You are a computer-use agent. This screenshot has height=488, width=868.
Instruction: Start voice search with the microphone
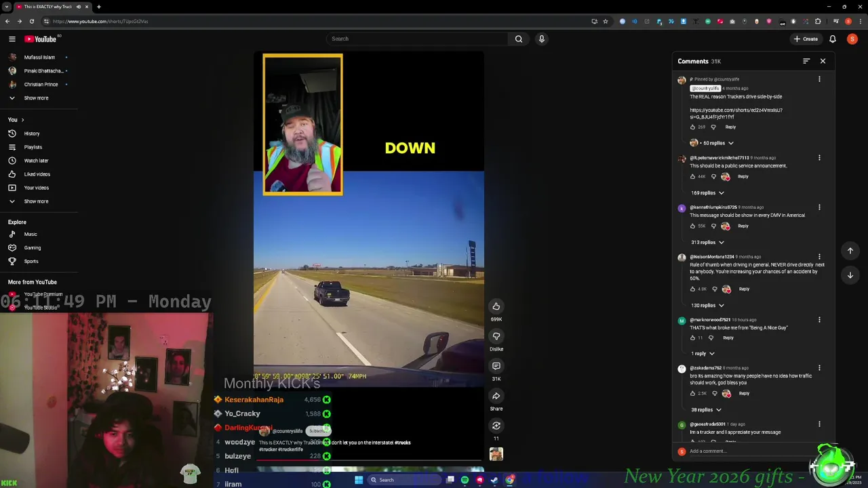(x=541, y=39)
